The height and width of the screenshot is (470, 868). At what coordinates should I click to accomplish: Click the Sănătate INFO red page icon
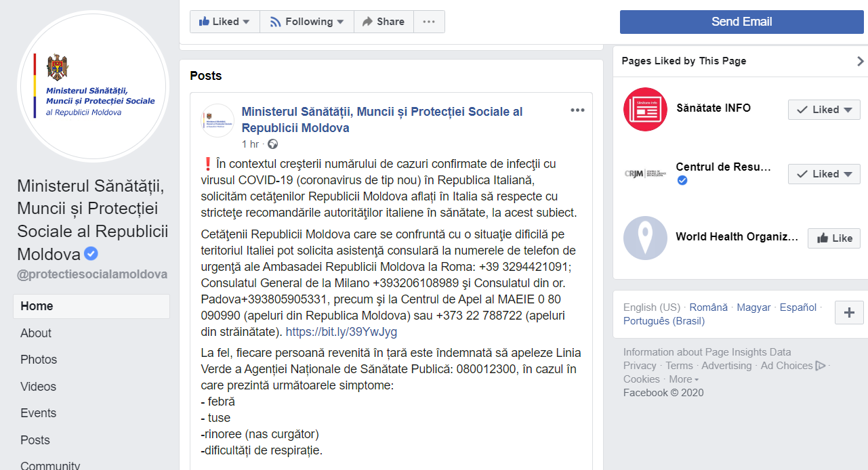[645, 109]
